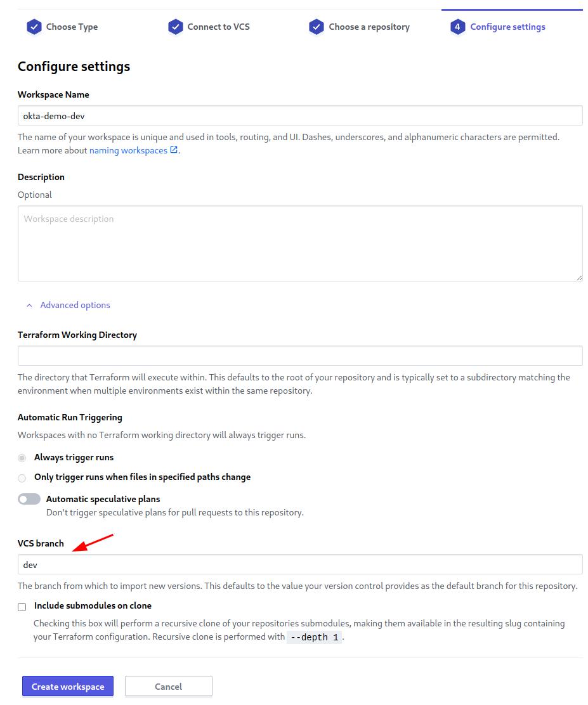Click the Create workspace button
This screenshot has width=588, height=705.
(x=68, y=687)
